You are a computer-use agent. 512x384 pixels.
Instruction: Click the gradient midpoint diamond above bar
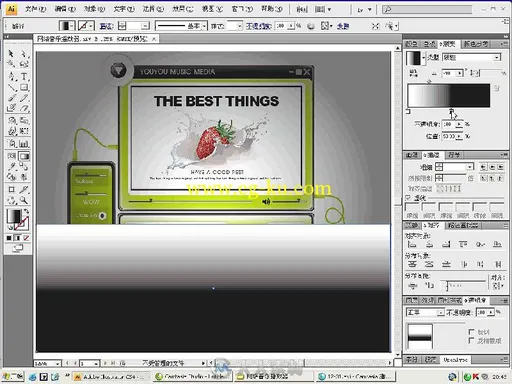tap(429, 81)
